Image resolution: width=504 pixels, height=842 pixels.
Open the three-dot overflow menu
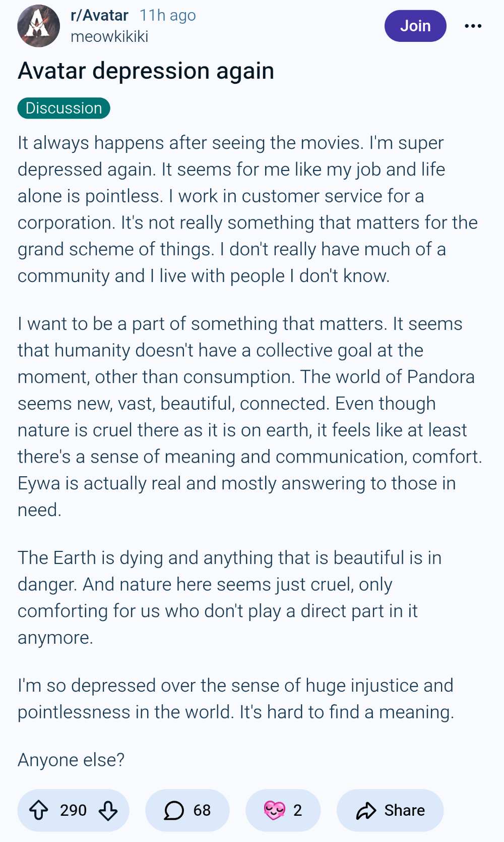tap(473, 26)
